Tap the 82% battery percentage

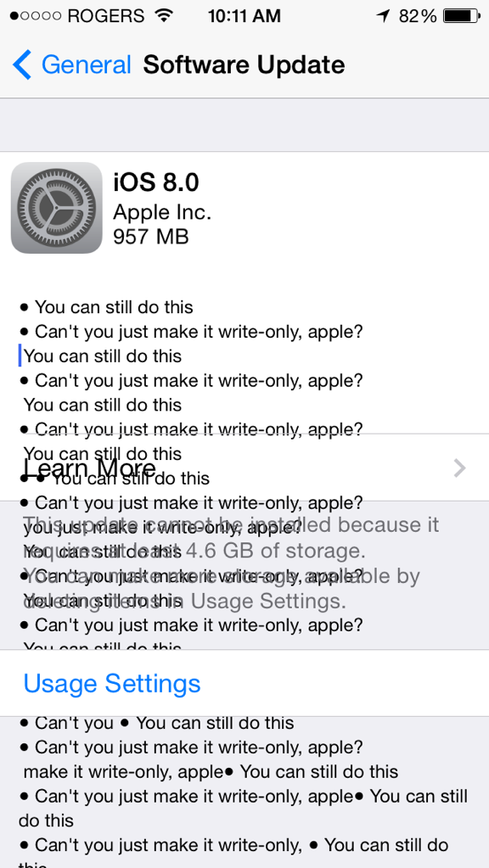pos(418,16)
